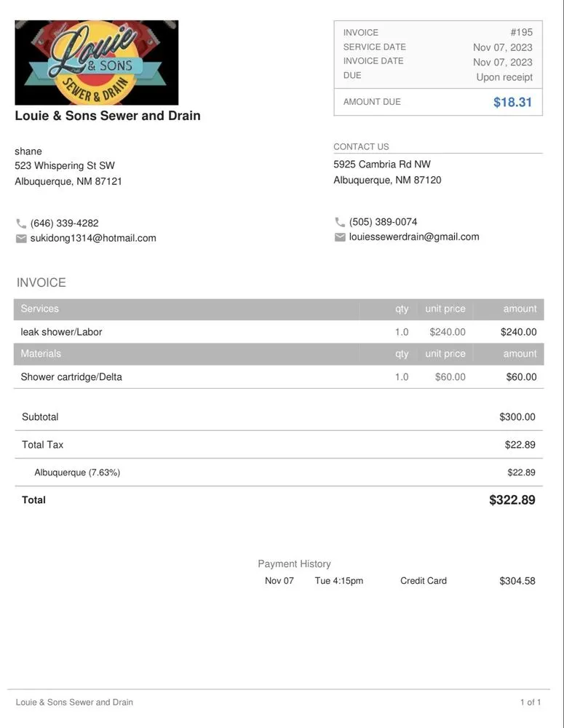Click the envelope icon beside sukidong1314@hotmail.com

pyautogui.click(x=21, y=238)
